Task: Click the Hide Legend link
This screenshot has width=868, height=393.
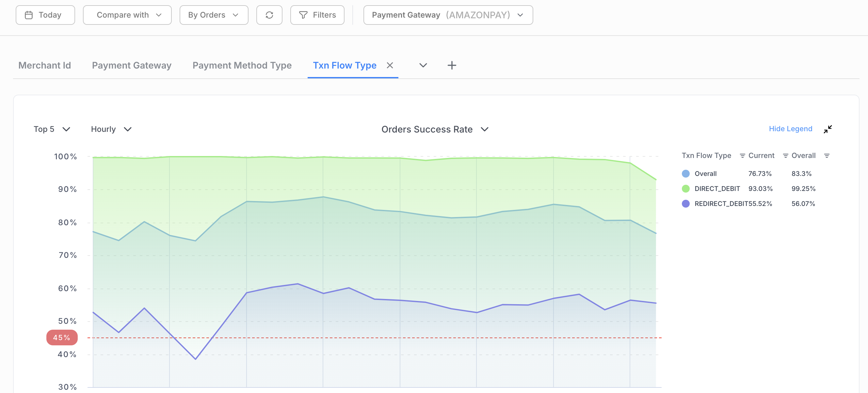Action: (x=790, y=129)
